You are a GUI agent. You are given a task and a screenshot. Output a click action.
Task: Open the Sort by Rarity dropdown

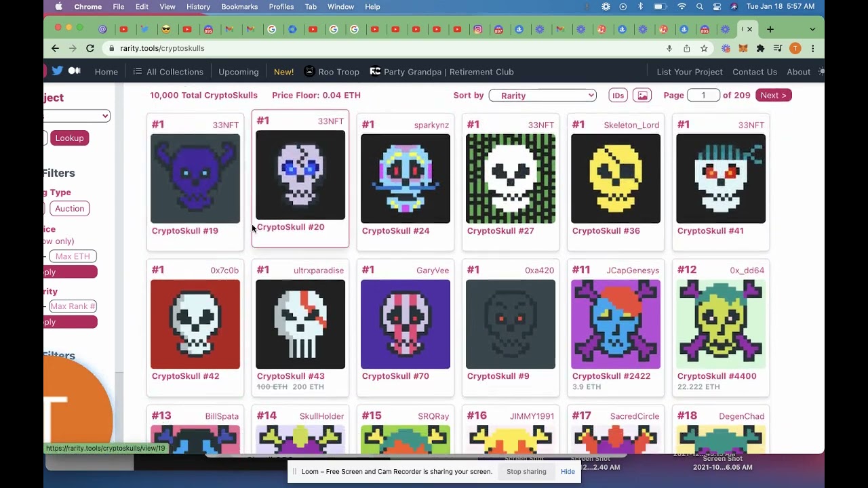[542, 96]
